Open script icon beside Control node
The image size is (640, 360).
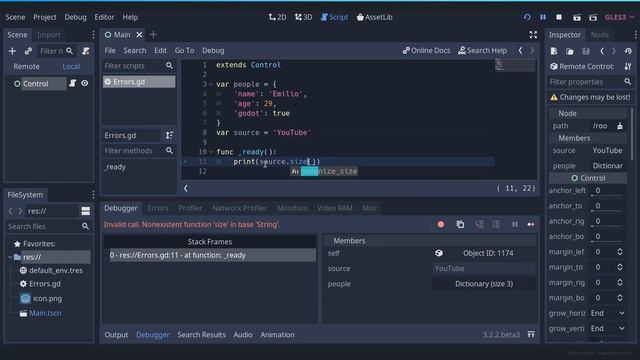click(73, 83)
